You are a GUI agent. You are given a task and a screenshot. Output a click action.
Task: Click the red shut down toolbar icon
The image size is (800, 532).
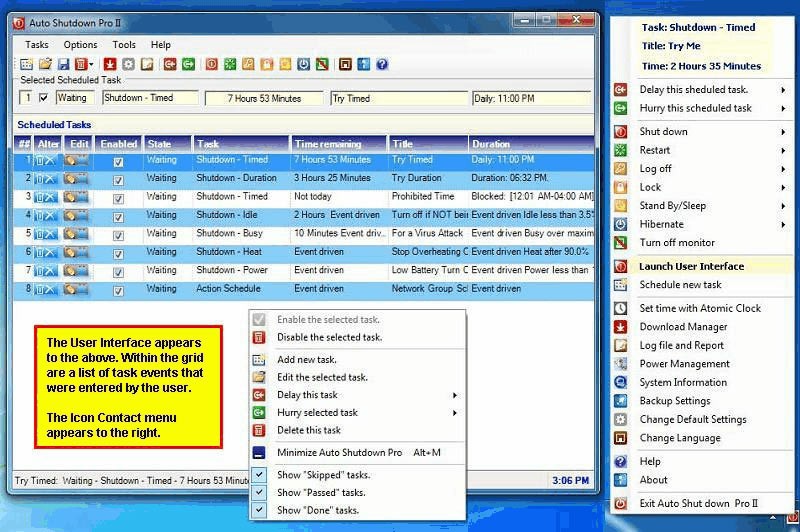click(x=212, y=64)
